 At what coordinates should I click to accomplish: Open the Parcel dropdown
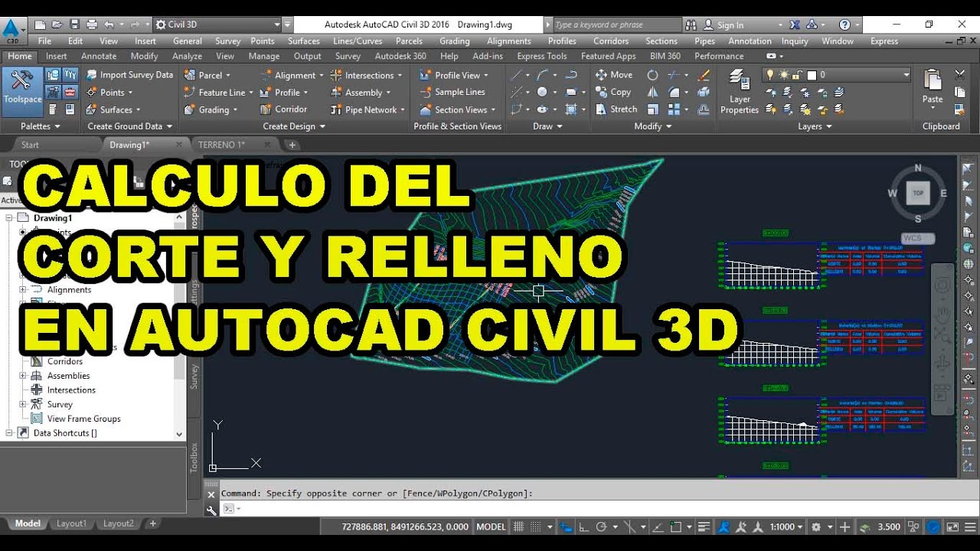tap(207, 75)
